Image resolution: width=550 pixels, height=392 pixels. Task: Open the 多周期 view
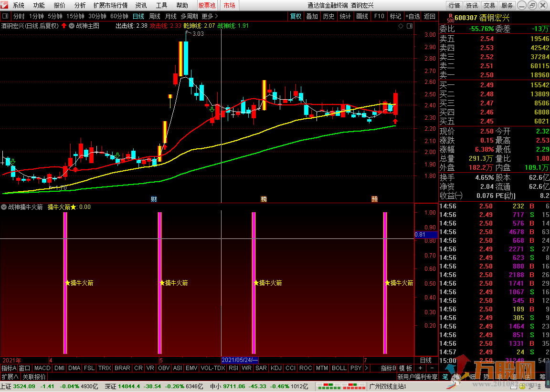tap(190, 17)
